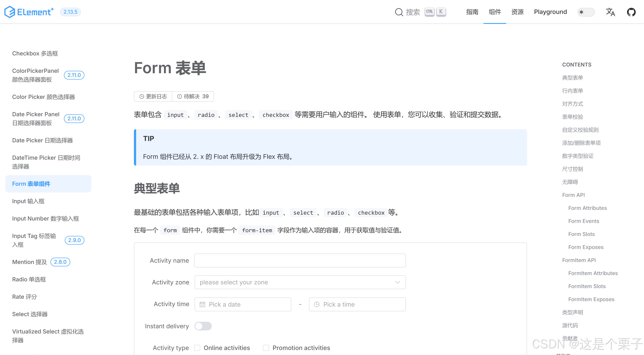Screen dimensions: 644x355
Task: Toggle dark mode theme switch
Action: coord(586,12)
